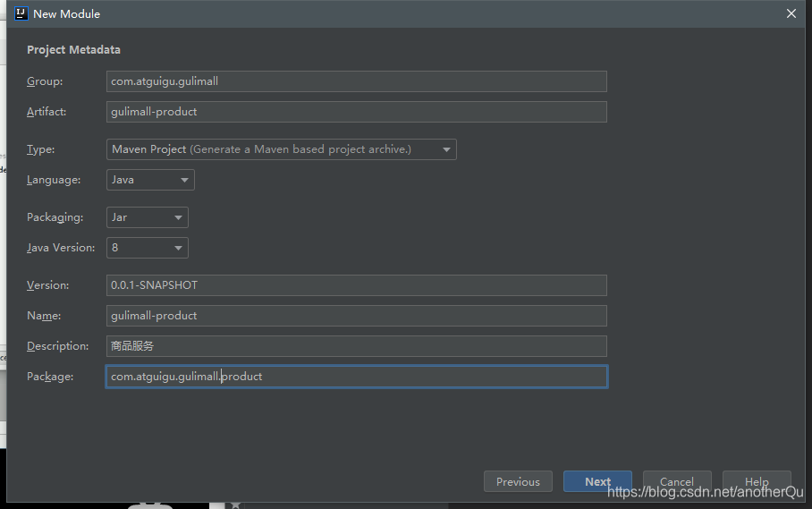Open the Java Version dropdown showing 8

[147, 248]
